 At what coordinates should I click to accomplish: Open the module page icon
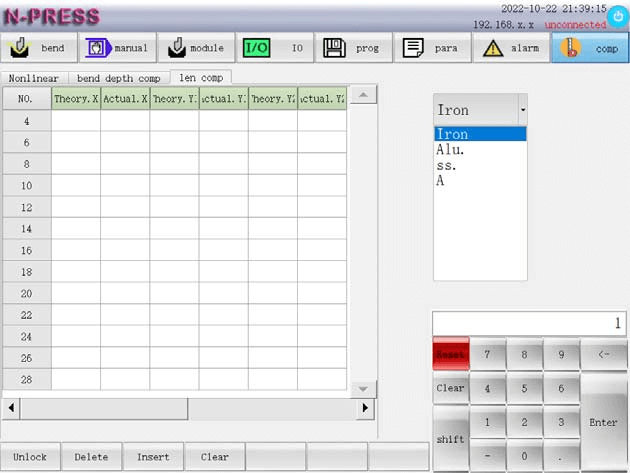click(x=177, y=48)
